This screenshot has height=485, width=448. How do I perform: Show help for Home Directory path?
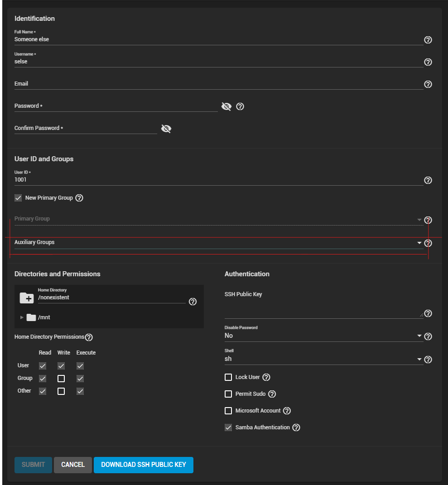point(193,302)
